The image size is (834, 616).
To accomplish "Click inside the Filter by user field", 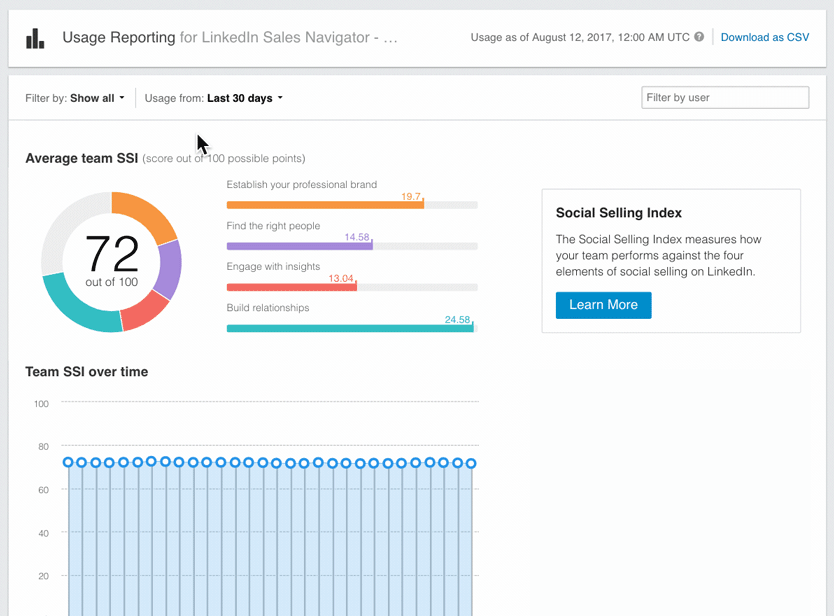I will (724, 97).
